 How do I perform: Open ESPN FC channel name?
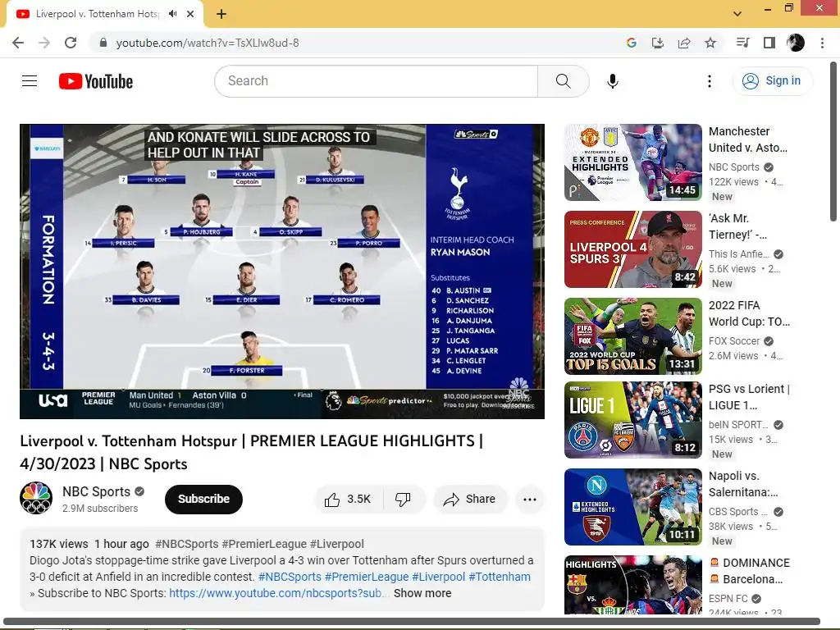click(728, 598)
